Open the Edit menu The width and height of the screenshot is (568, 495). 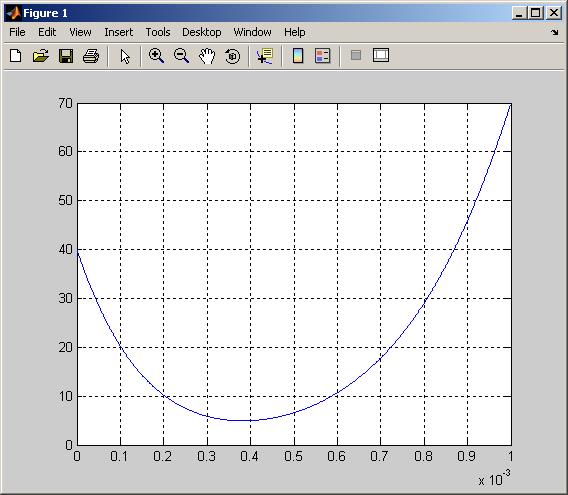[47, 32]
